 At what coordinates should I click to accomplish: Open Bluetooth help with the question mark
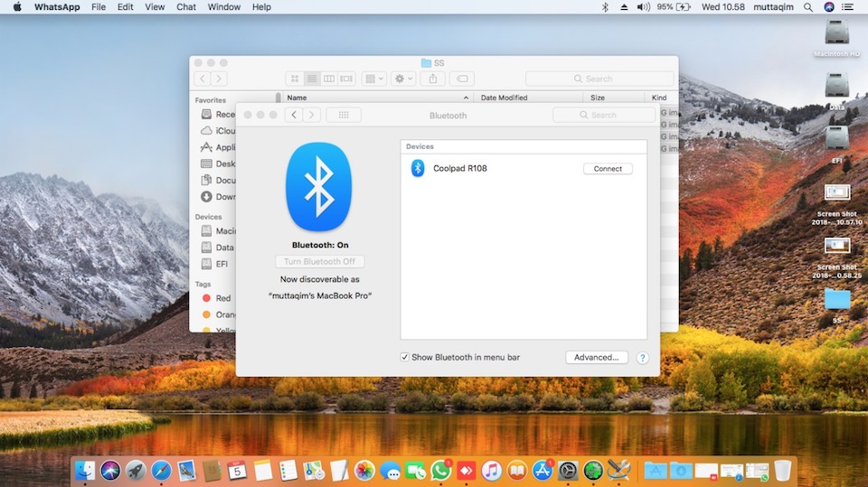642,358
